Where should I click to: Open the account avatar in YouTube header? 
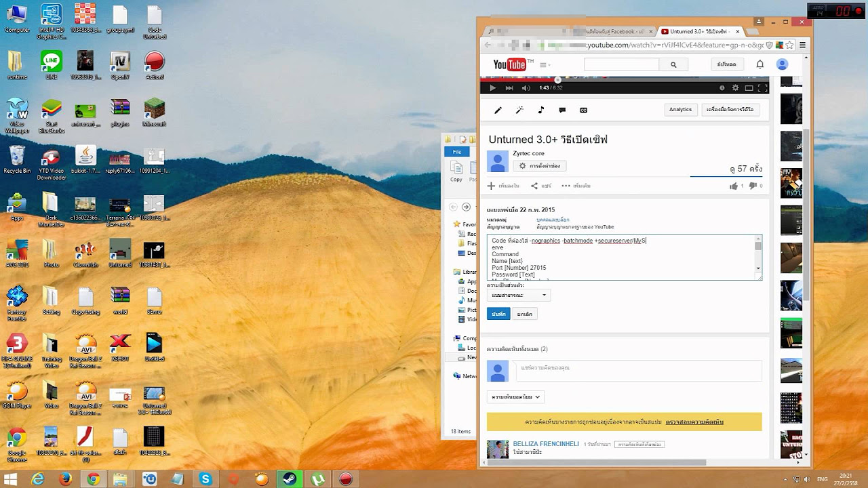(782, 64)
